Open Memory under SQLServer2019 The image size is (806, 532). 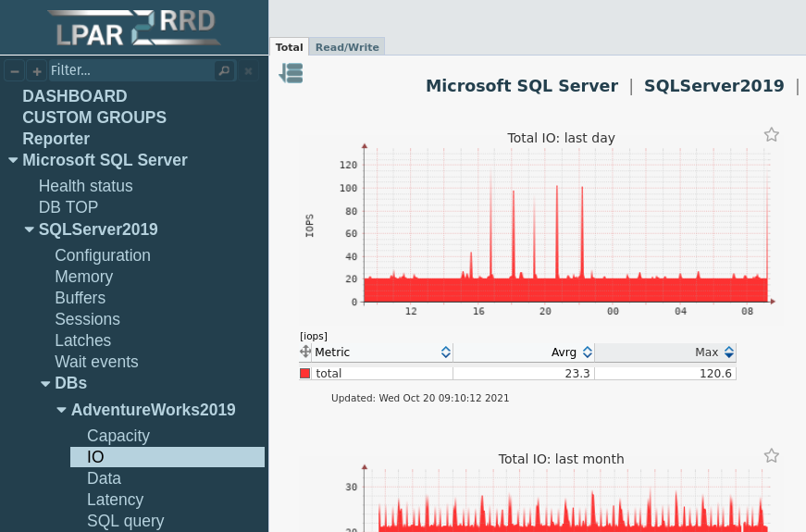click(x=84, y=277)
